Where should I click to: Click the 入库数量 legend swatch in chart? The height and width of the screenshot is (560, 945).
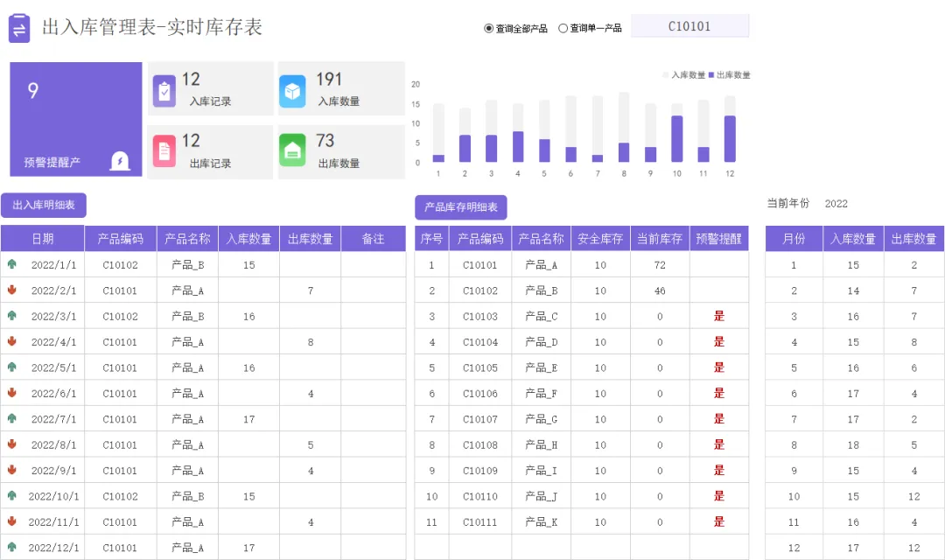[665, 74]
